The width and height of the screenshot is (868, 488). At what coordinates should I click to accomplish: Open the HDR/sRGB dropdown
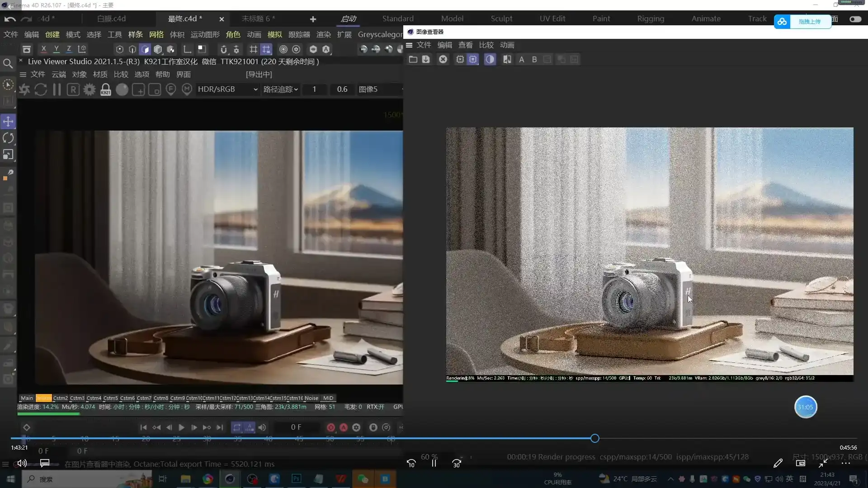tap(226, 89)
